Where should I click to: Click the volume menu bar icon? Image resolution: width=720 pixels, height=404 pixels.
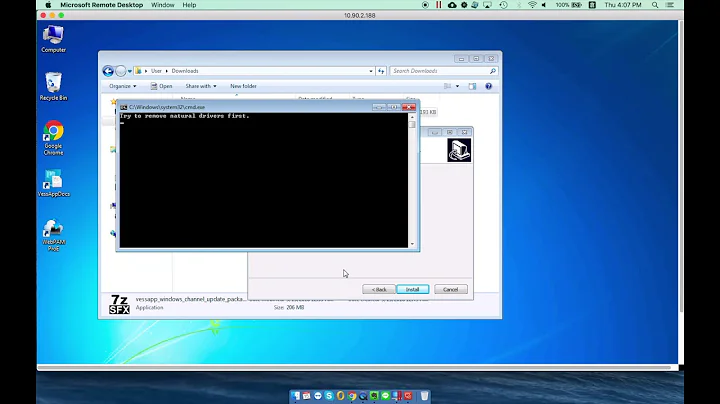click(544, 5)
